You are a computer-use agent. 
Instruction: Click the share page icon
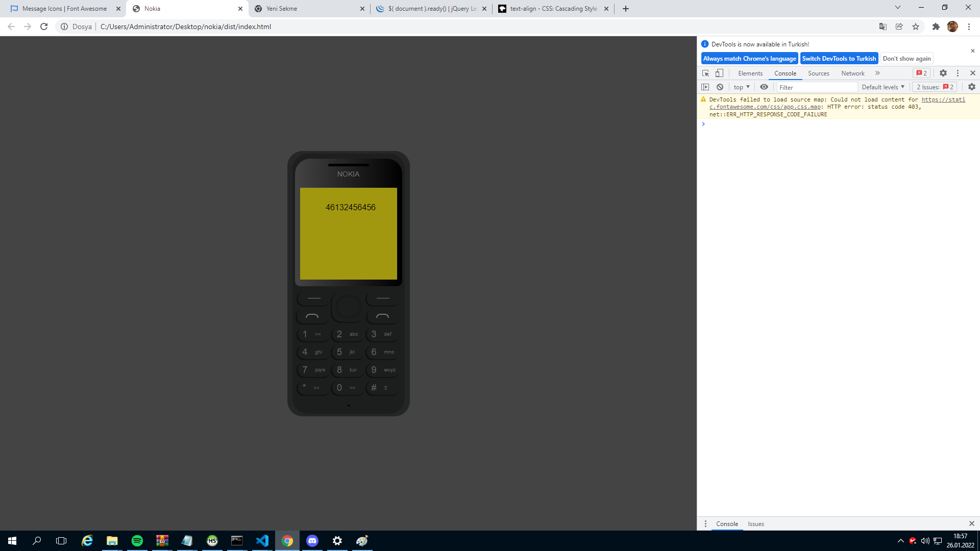coord(899,27)
